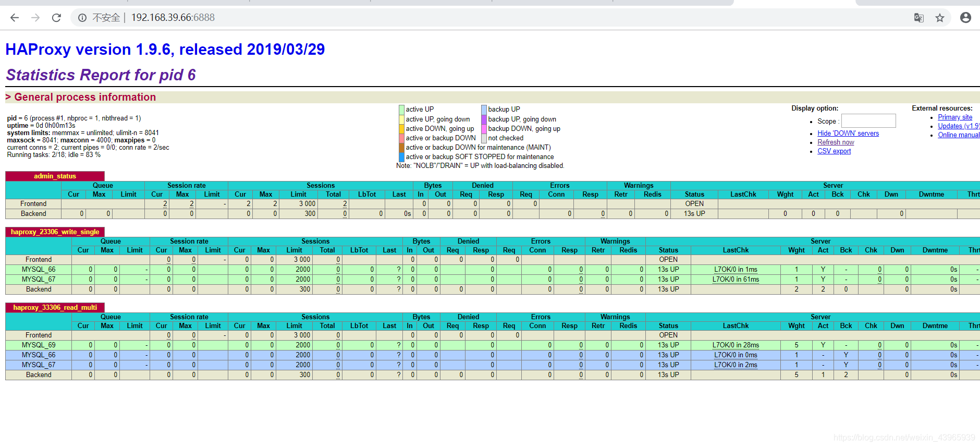The width and height of the screenshot is (980, 447).
Task: Click the Frontend row label in write_single table
Action: tap(39, 260)
